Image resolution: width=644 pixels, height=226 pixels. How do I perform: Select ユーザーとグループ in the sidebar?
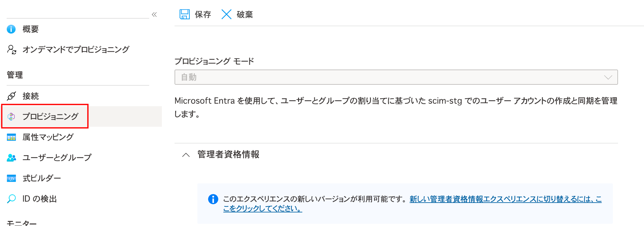click(x=57, y=157)
